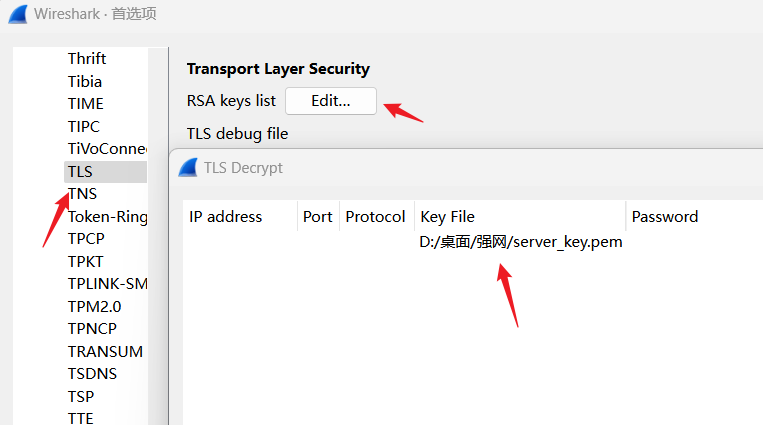The width and height of the screenshot is (763, 425).
Task: Click the TLS Decrypt dialog shark icon
Action: point(187,167)
